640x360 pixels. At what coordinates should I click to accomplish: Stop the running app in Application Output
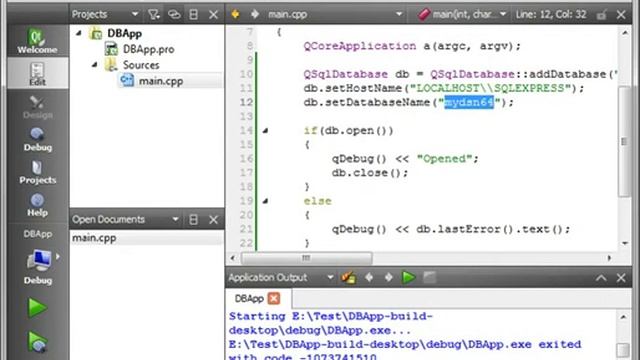tap(429, 278)
